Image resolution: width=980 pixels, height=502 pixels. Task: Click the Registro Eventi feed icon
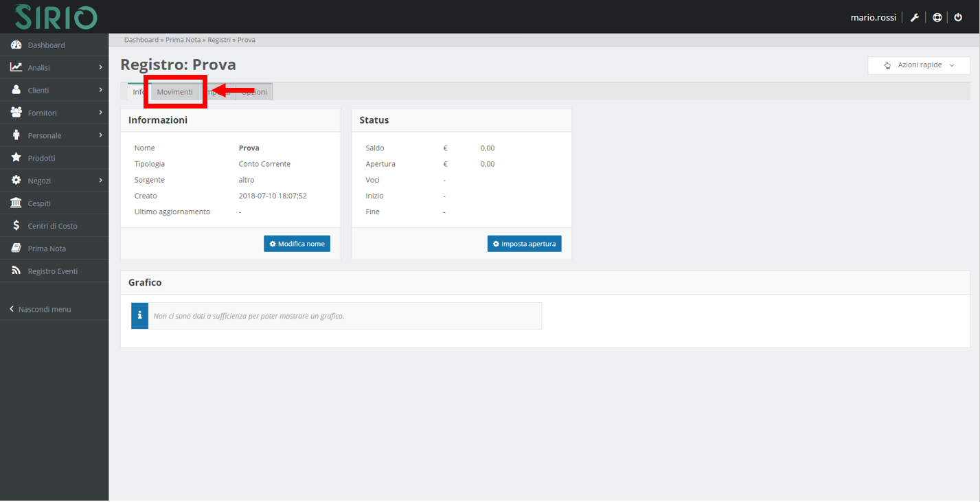(16, 271)
